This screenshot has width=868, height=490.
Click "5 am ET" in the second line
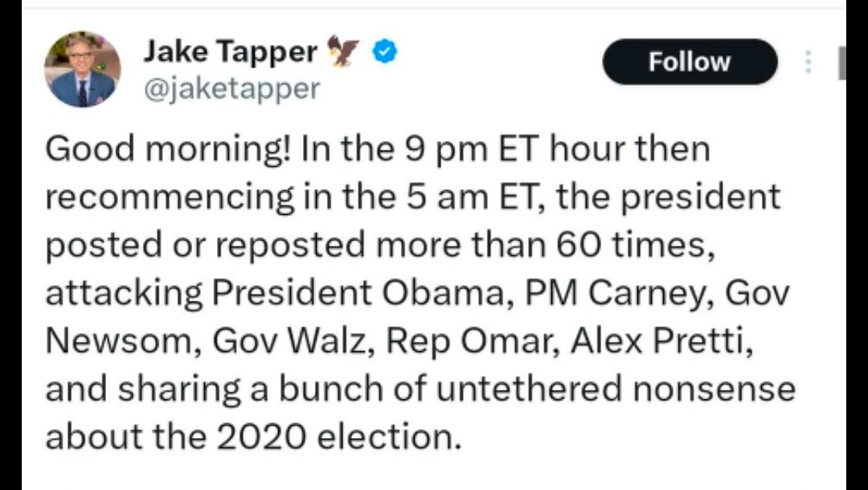click(x=471, y=198)
